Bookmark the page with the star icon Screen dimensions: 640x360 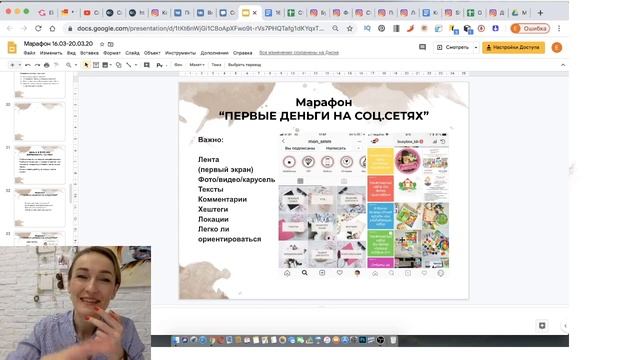click(x=350, y=29)
